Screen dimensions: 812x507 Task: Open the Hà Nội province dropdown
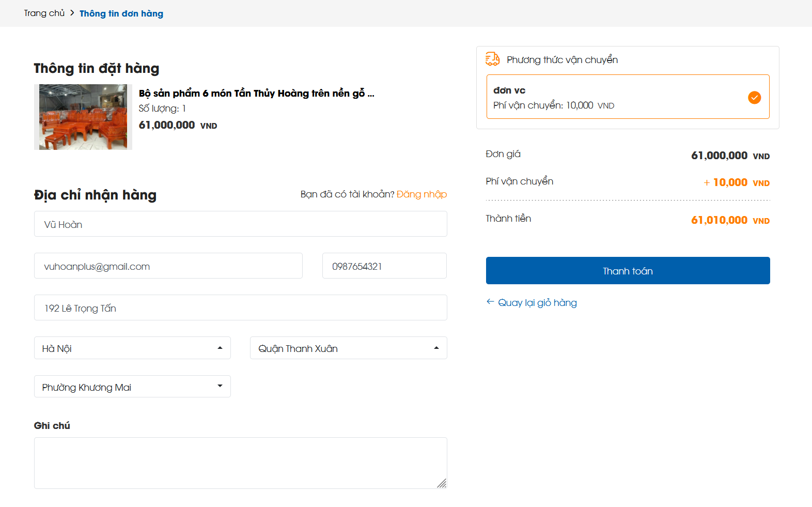coord(132,348)
